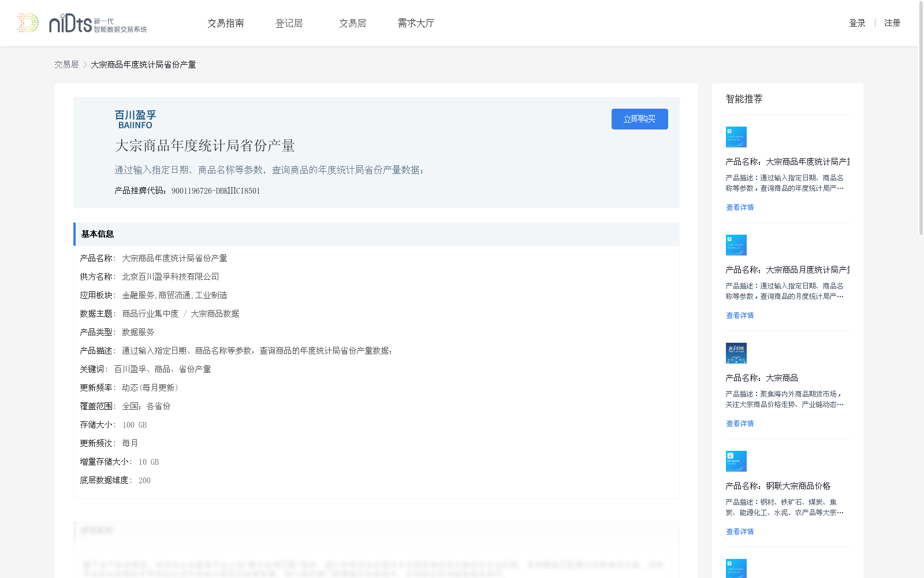The height and width of the screenshot is (578, 924).
Task: Open the 交易指南 menu
Action: tap(226, 23)
